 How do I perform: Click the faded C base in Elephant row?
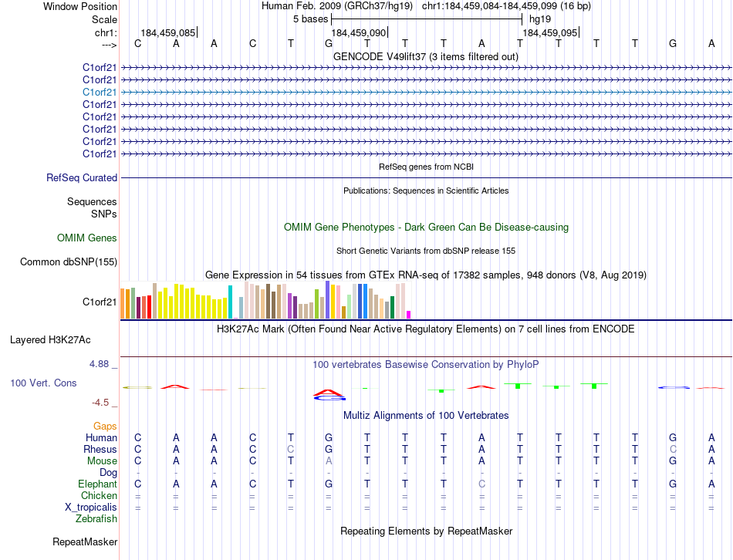[x=481, y=484]
